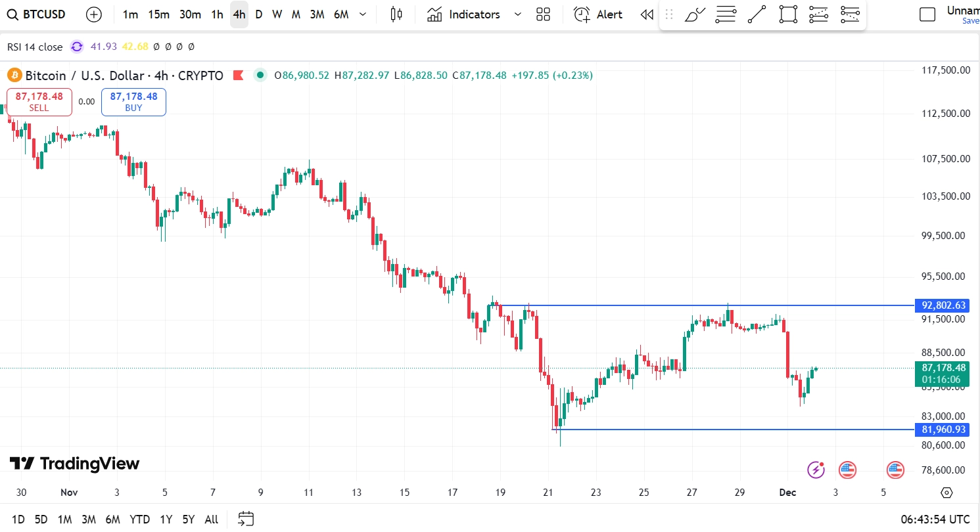Click the compare or add symbol plus icon
The image size is (980, 532).
click(94, 14)
